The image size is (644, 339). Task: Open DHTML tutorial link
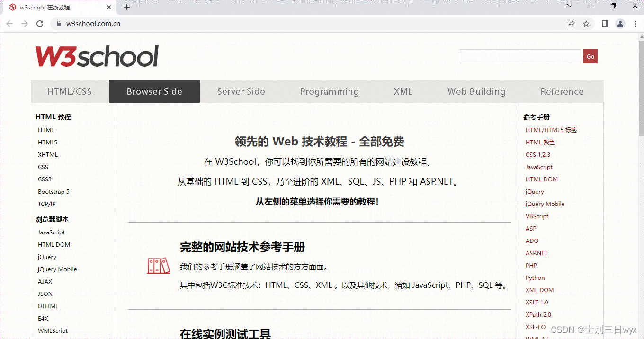tap(48, 306)
